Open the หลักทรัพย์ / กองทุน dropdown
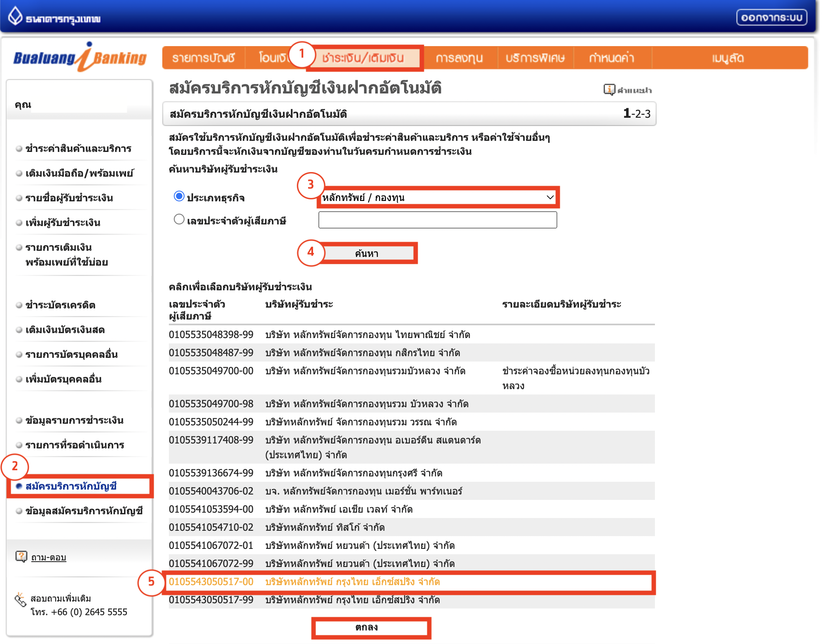The image size is (823, 644). [438, 197]
